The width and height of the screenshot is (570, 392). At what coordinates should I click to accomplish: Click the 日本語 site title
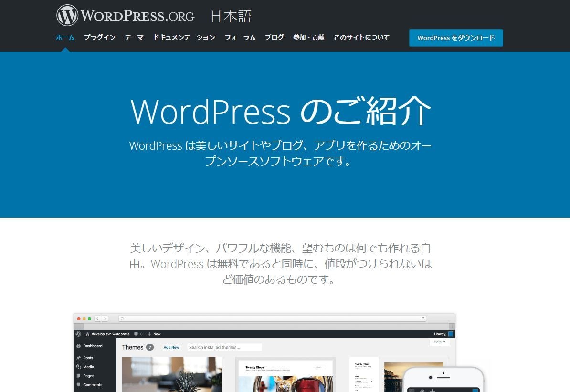point(231,16)
